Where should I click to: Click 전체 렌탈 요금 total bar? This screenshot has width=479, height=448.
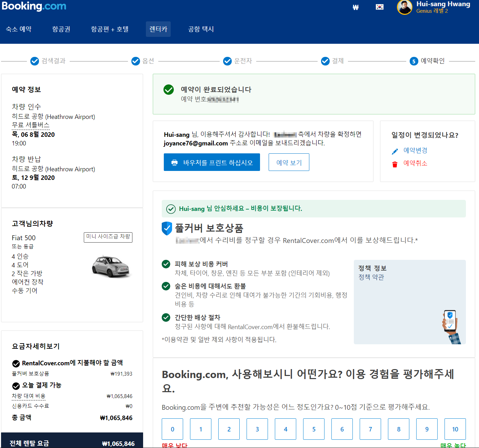tap(72, 440)
